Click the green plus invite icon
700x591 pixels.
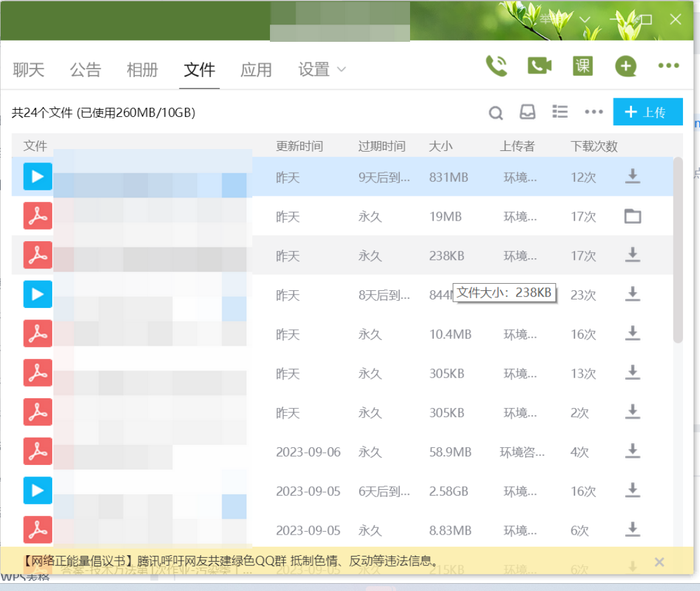click(625, 66)
